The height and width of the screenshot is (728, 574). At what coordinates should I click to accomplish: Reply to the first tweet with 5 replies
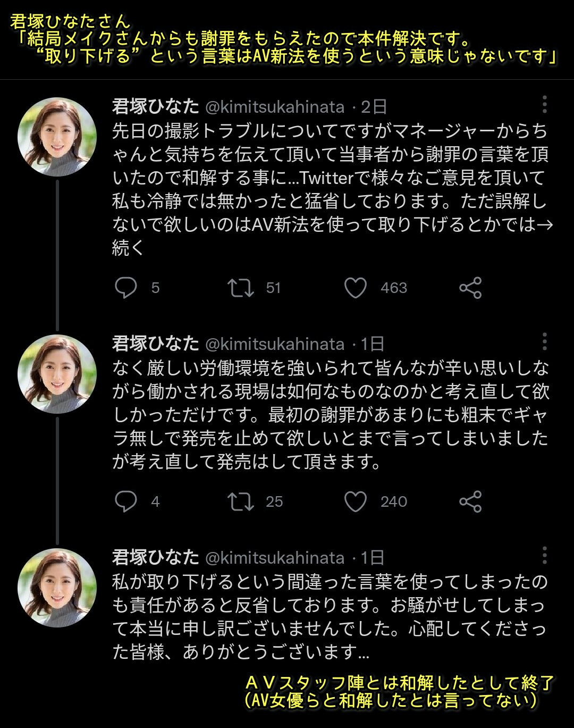click(126, 288)
